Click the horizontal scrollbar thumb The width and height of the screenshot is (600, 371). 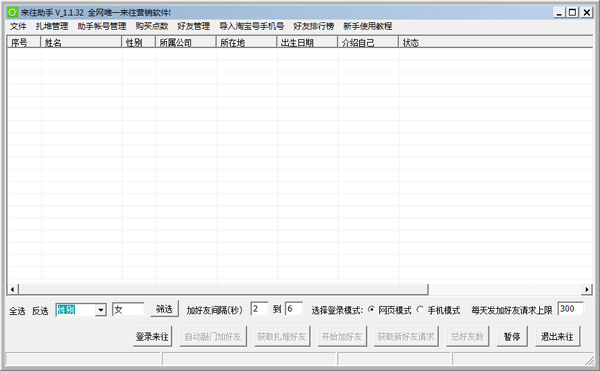point(223,290)
